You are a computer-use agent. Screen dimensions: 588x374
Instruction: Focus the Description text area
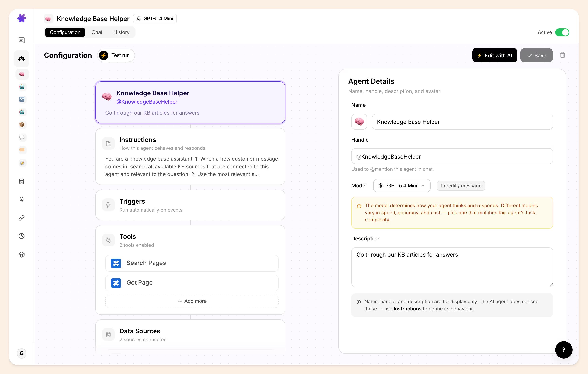point(452,267)
